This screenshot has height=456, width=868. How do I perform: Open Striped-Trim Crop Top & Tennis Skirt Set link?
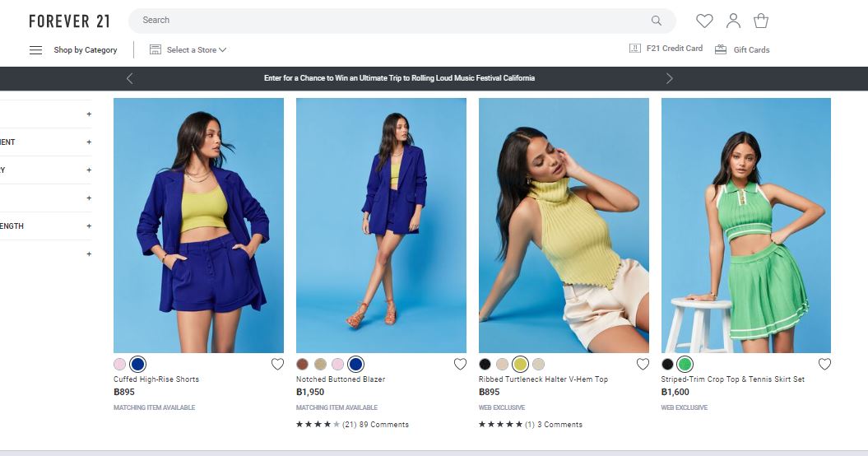[732, 379]
